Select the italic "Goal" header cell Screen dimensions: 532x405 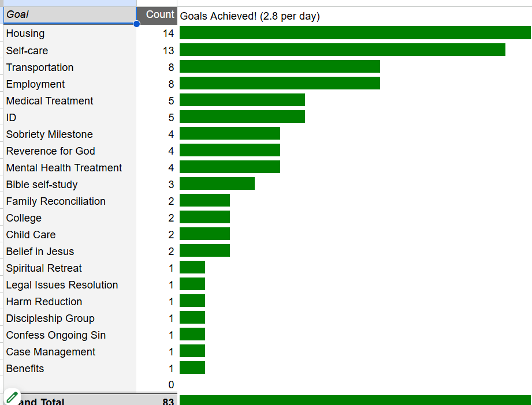[70, 15]
